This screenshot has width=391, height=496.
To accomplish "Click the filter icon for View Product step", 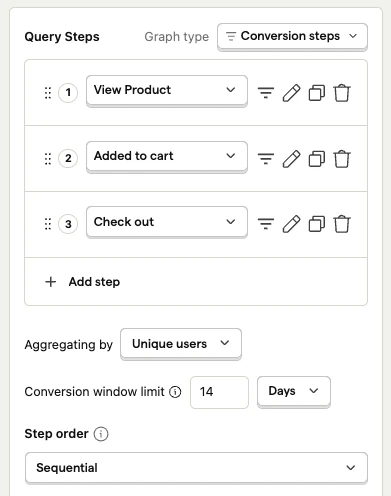I will pyautogui.click(x=266, y=93).
